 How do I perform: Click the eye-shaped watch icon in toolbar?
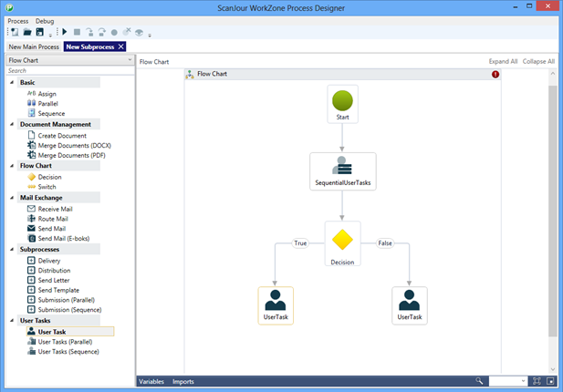[139, 33]
